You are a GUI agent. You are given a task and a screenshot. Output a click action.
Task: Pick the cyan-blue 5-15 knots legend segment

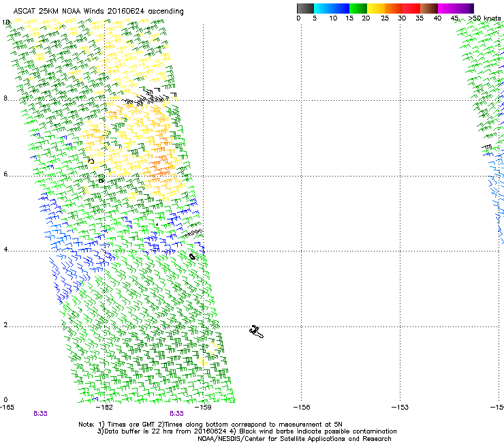[x=332, y=8]
